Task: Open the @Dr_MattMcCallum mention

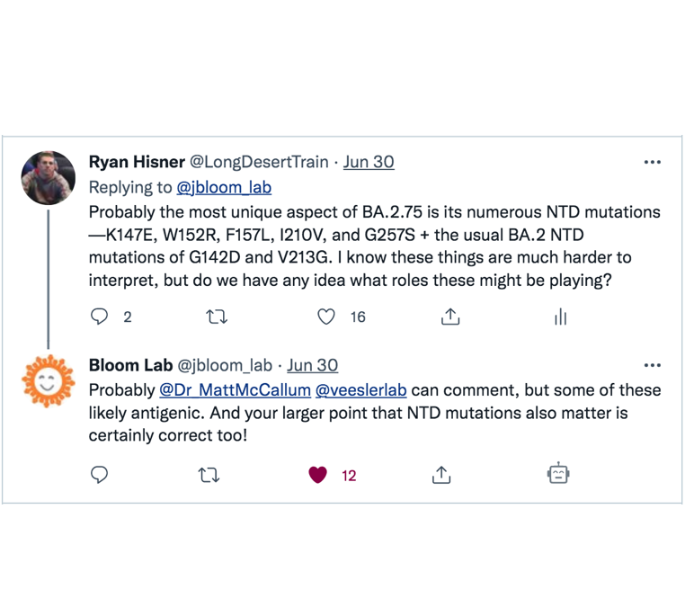Action: click(x=235, y=389)
